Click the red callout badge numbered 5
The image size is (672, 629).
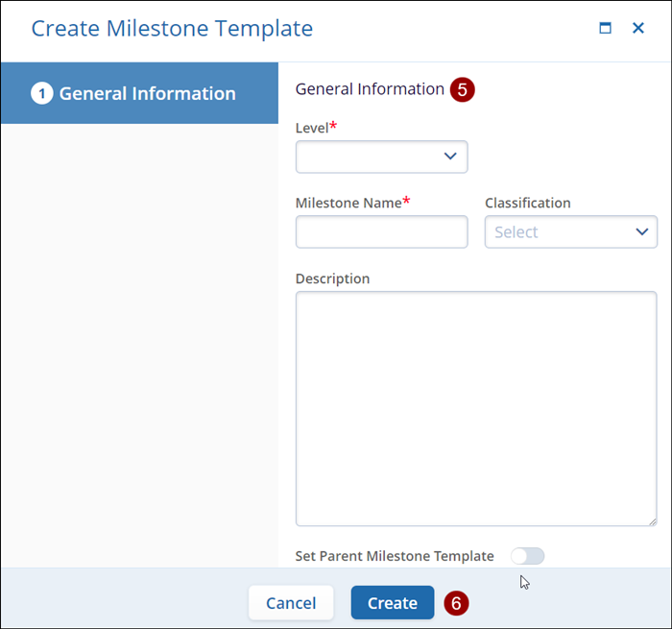[x=463, y=89]
